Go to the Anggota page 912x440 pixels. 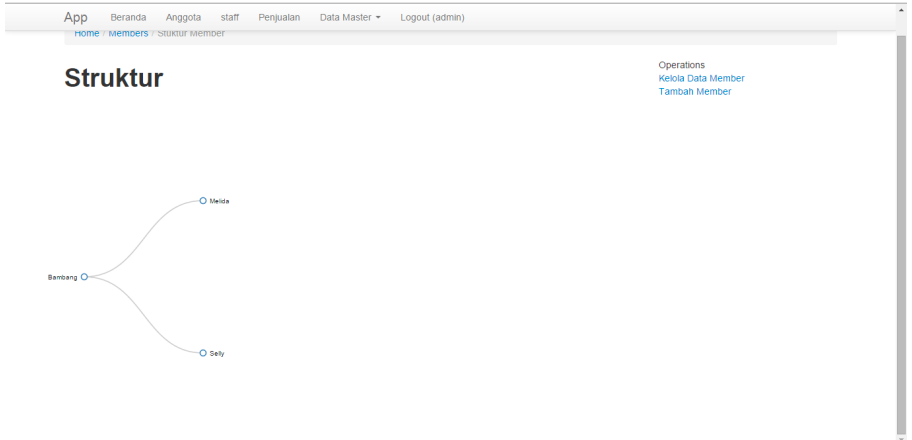point(183,17)
